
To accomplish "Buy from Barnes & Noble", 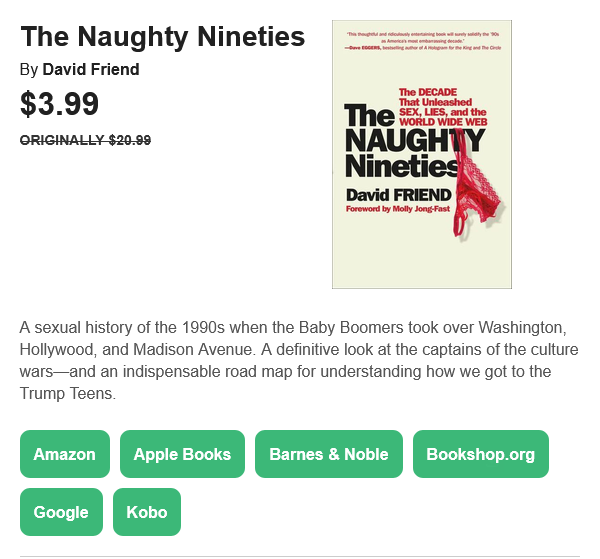I will (x=329, y=454).
